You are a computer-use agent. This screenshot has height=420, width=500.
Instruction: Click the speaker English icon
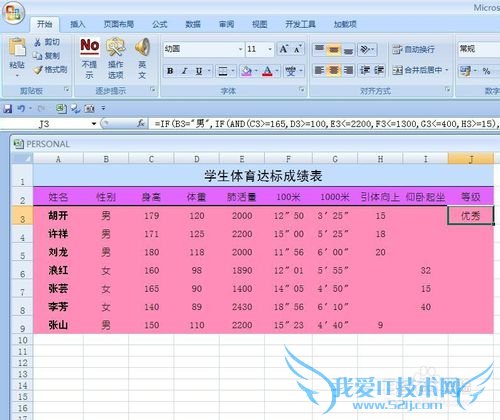pos(142,47)
